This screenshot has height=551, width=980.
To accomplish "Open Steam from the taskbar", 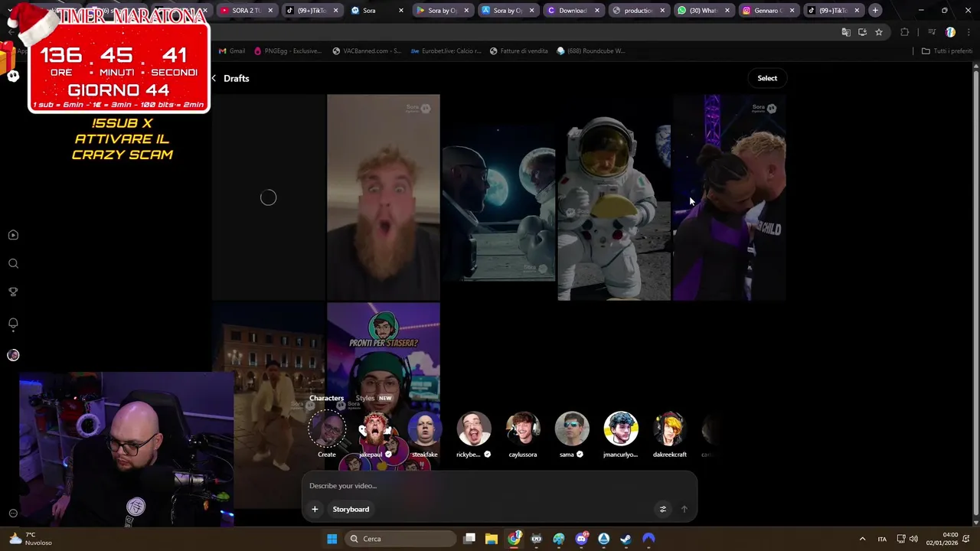I will click(626, 539).
